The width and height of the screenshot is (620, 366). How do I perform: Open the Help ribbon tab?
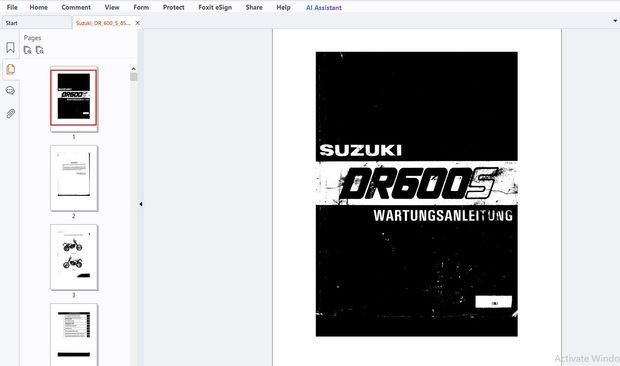[283, 7]
